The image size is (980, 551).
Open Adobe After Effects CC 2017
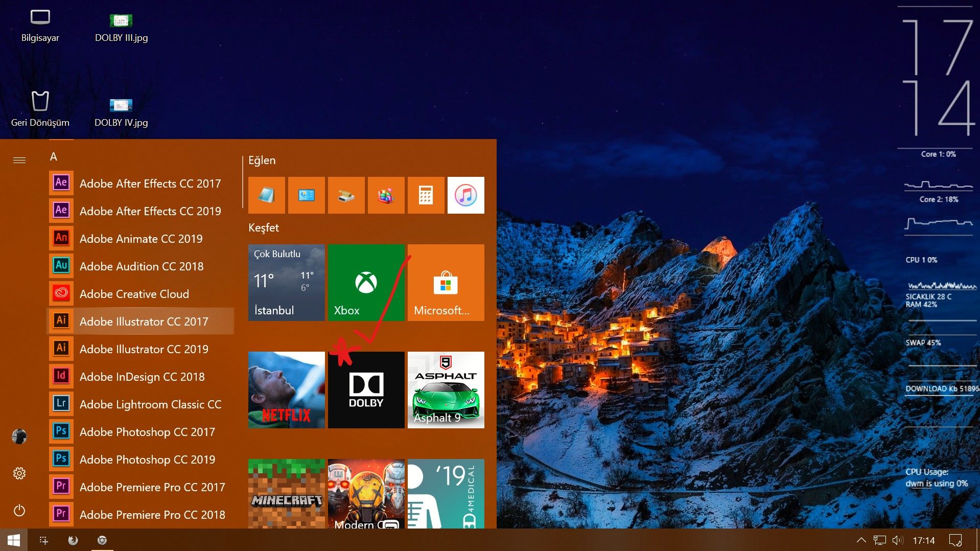point(141,183)
